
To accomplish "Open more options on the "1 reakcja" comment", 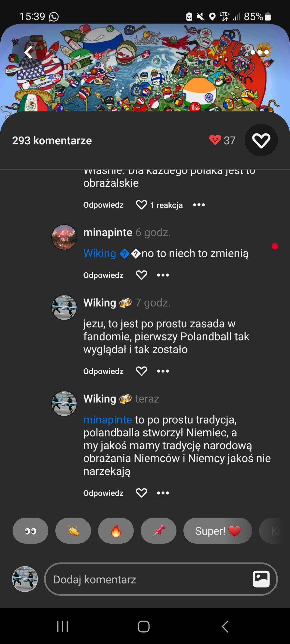I will coord(199,205).
